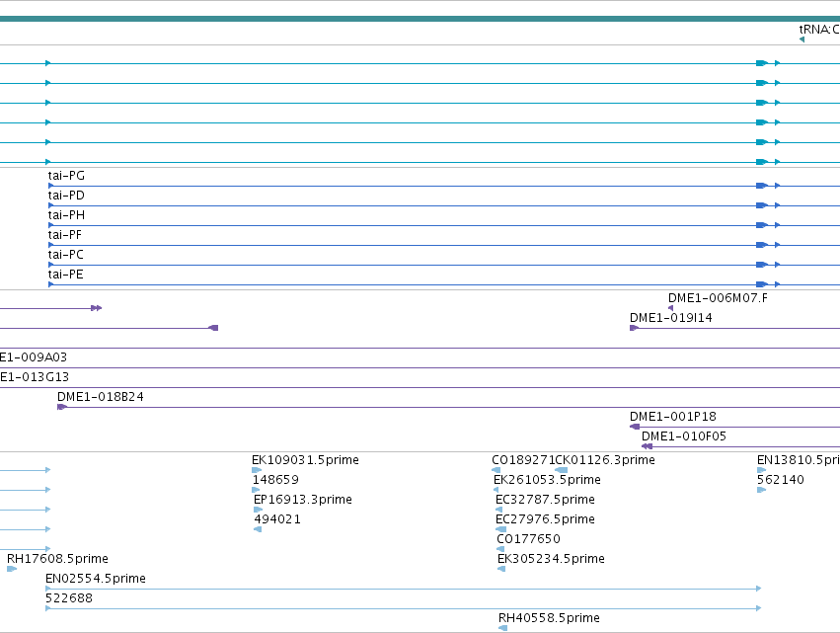
Task: Click the tRNA gene label
Action: [x=819, y=30]
